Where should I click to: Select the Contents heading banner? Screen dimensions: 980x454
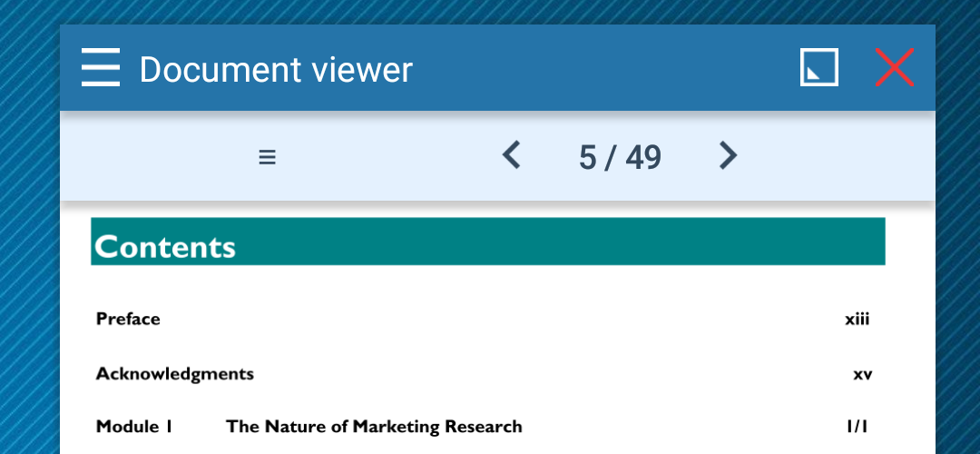pos(488,242)
